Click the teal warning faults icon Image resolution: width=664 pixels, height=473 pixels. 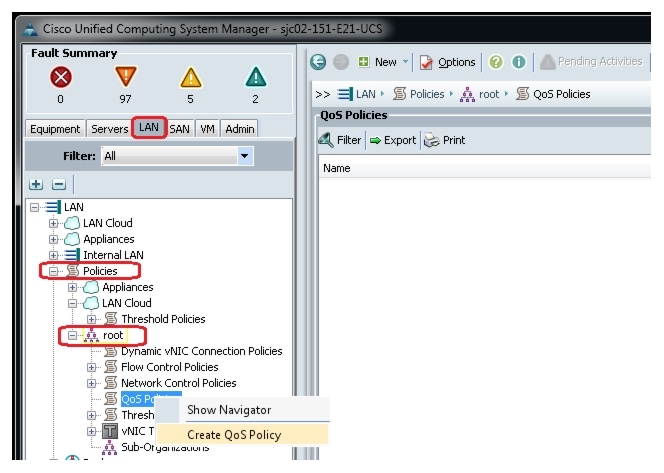pyautogui.click(x=256, y=77)
